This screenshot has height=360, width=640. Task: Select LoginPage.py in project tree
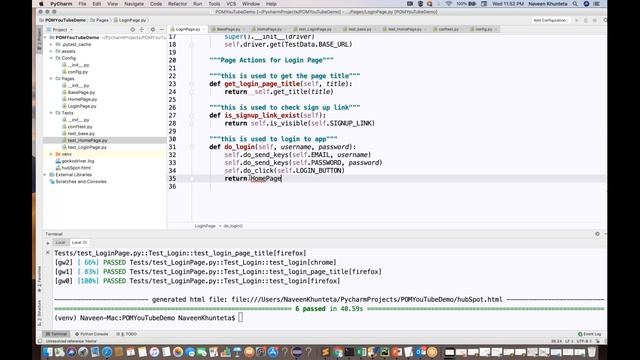[79, 106]
